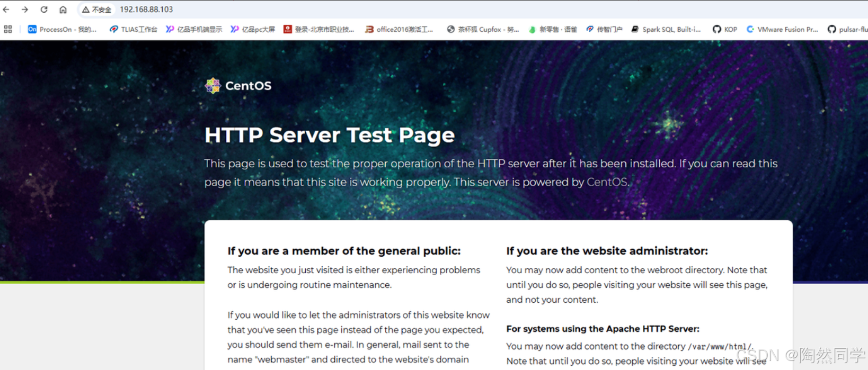
Task: Click the address bar showing 192.168.88.103
Action: tap(146, 10)
